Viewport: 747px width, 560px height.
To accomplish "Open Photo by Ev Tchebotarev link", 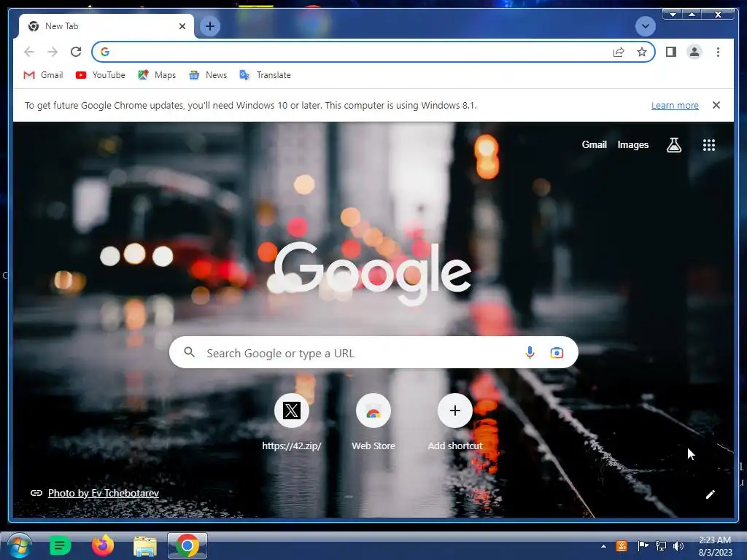I will (104, 493).
